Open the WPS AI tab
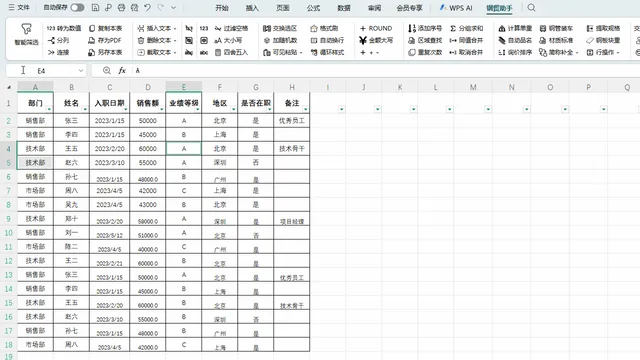This screenshot has height=360, width=640. tap(456, 8)
